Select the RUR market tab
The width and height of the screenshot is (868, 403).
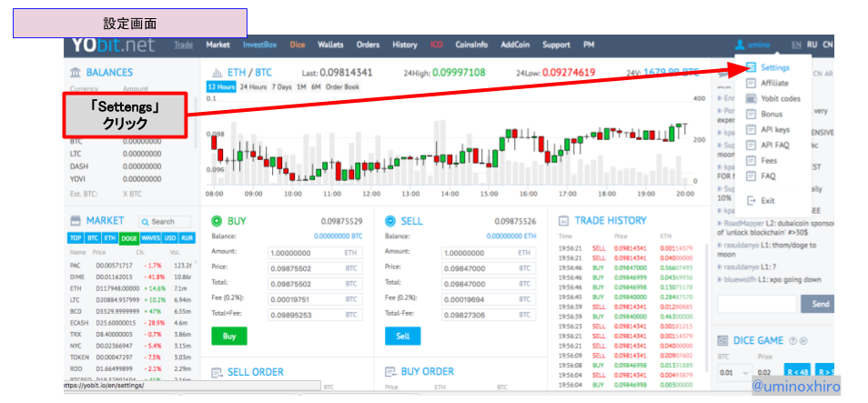click(187, 238)
